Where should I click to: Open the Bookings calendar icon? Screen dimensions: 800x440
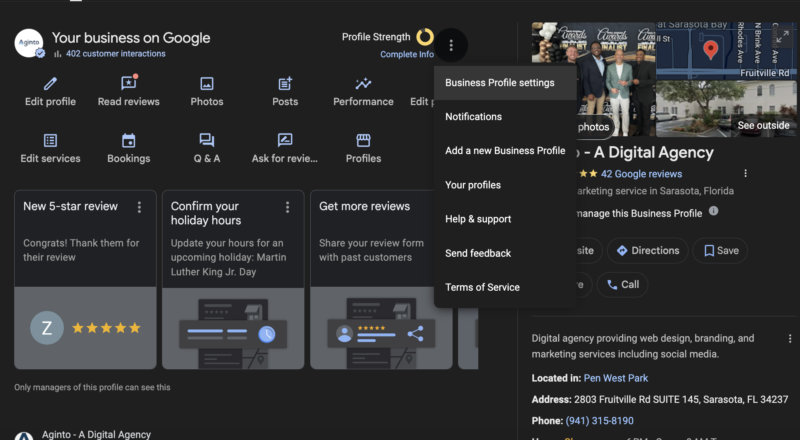(x=128, y=141)
